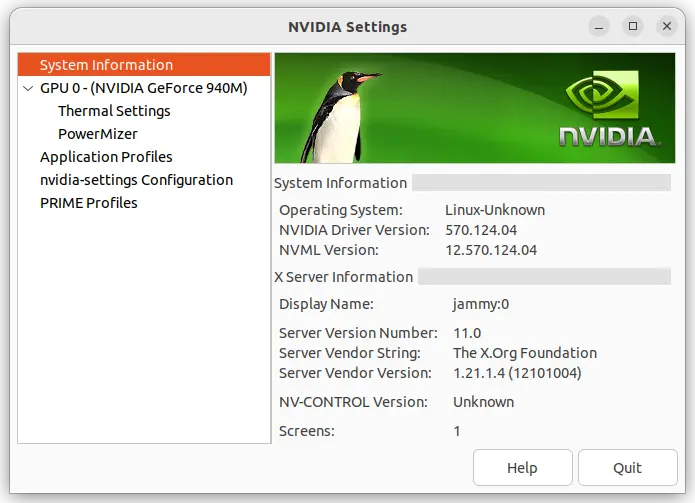Open nvidia-settings Configuration

[x=136, y=180]
